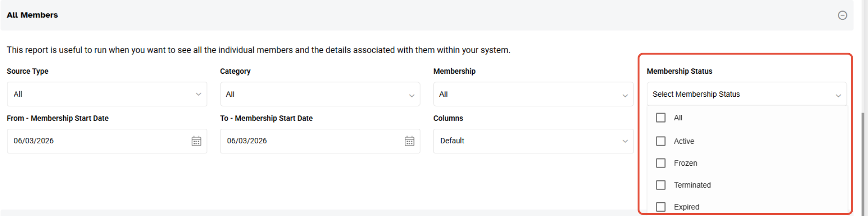The height and width of the screenshot is (216, 868).
Task: Check the Terminated status checkbox
Action: pos(661,185)
